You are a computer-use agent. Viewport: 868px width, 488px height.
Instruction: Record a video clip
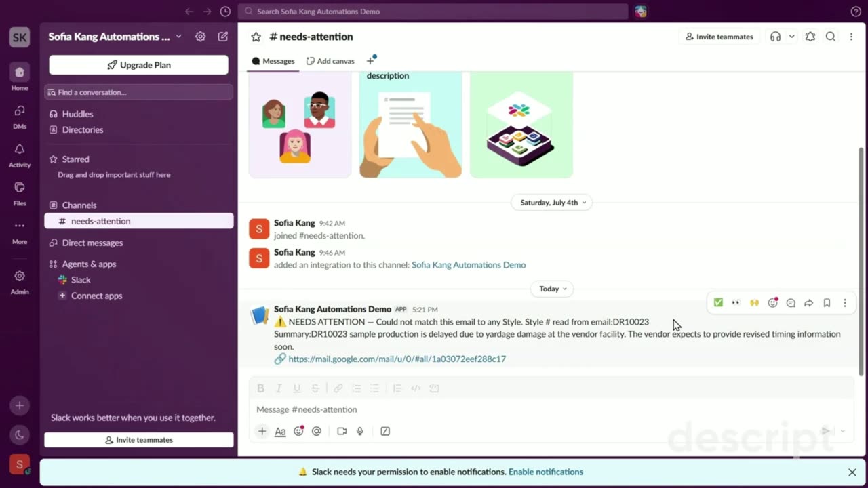pyautogui.click(x=342, y=431)
